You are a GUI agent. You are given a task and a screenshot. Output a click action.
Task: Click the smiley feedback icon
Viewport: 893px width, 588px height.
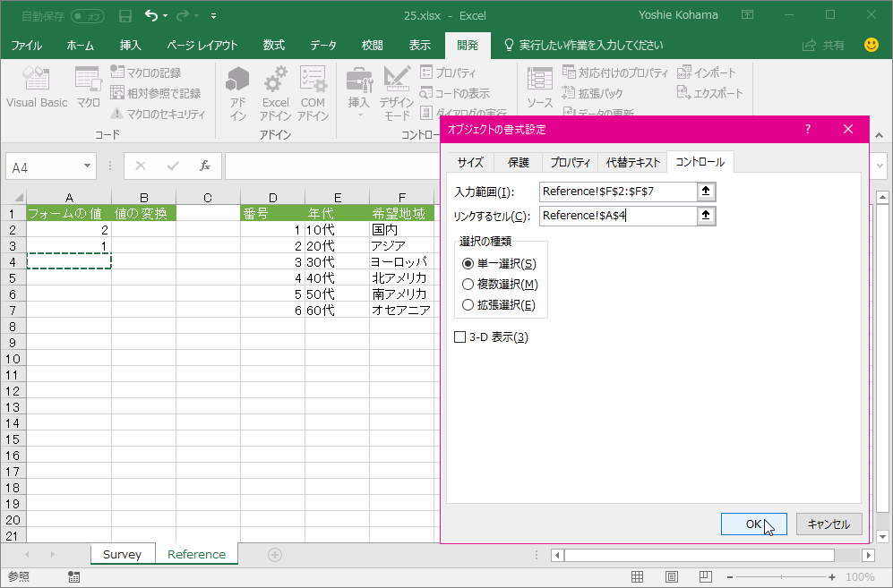tap(871, 45)
